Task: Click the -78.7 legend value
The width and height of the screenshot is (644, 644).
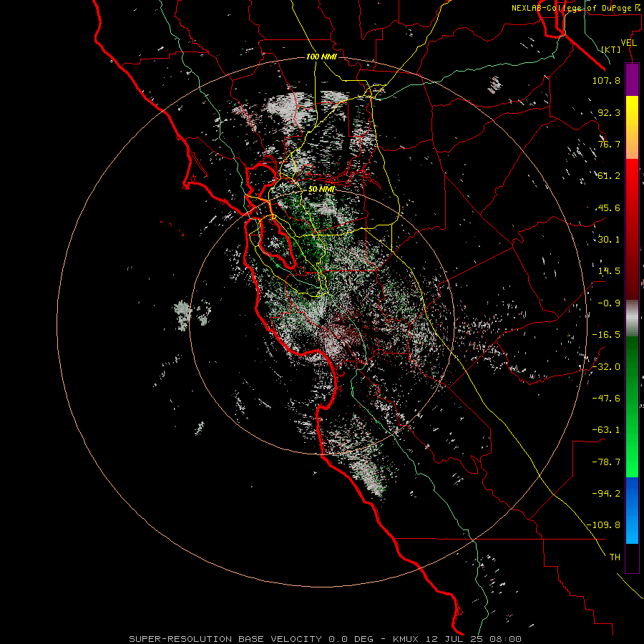Action: click(606, 462)
